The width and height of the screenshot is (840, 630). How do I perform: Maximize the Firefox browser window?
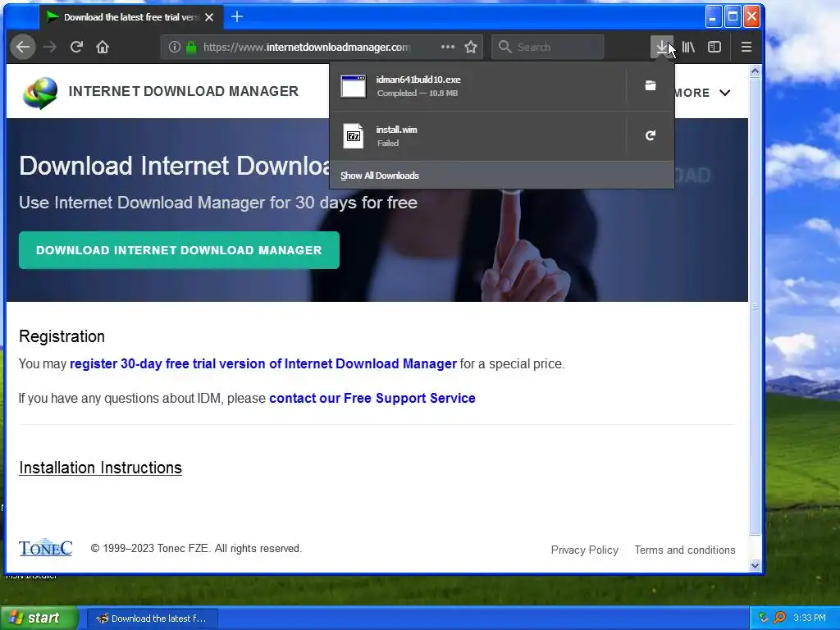pos(733,16)
